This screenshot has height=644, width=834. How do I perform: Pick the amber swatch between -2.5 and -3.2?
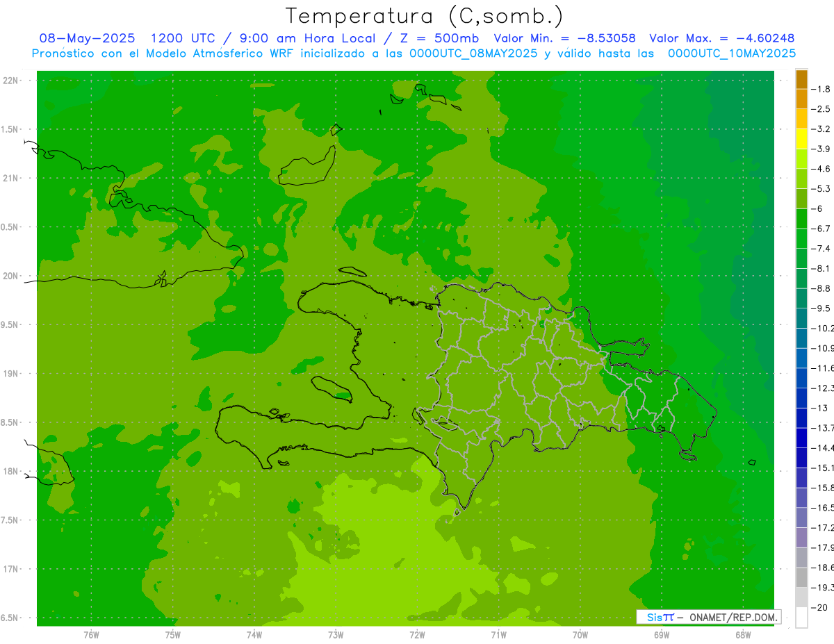tap(801, 119)
